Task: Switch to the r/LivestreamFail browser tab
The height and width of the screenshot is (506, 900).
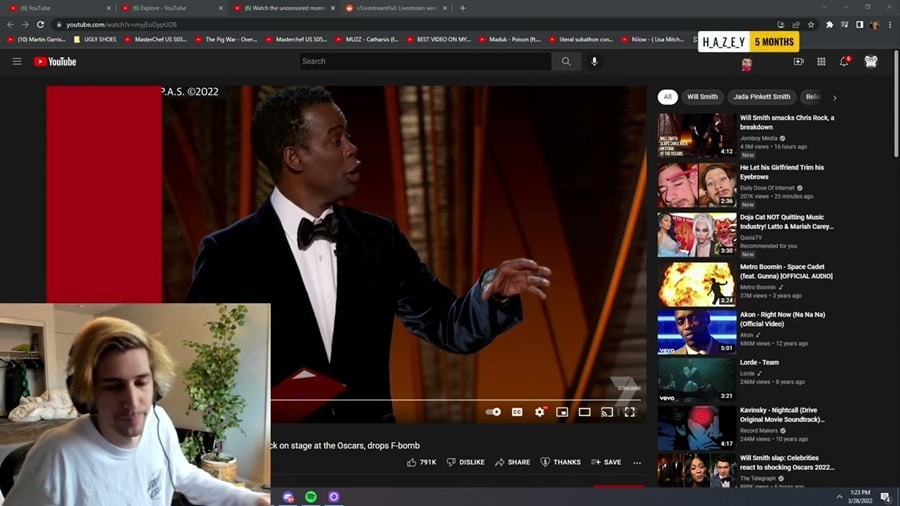Action: point(396,8)
